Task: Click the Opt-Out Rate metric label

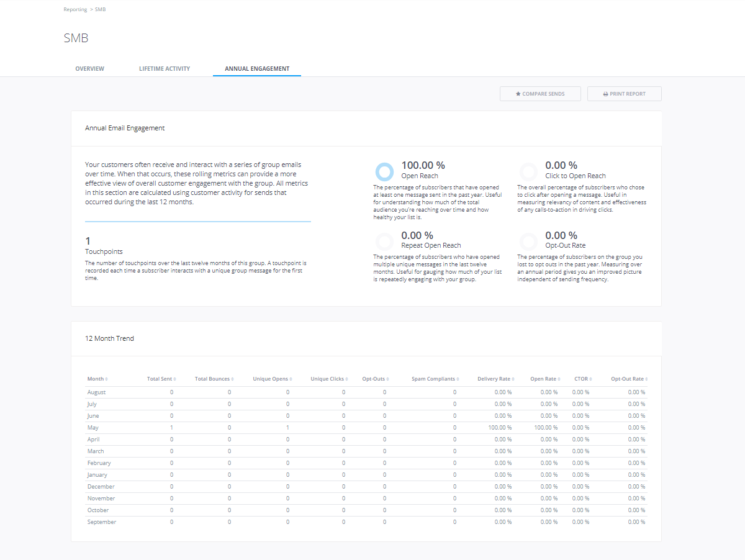Action: click(566, 245)
